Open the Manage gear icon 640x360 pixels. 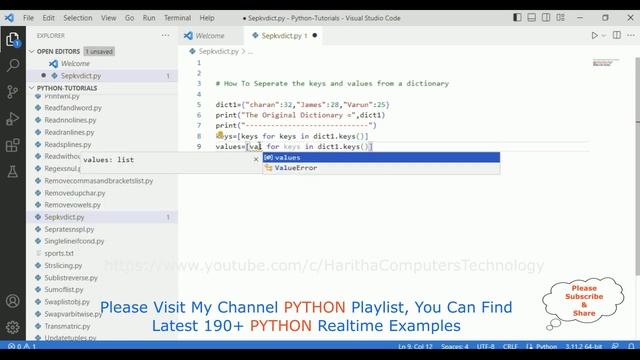pos(13,327)
